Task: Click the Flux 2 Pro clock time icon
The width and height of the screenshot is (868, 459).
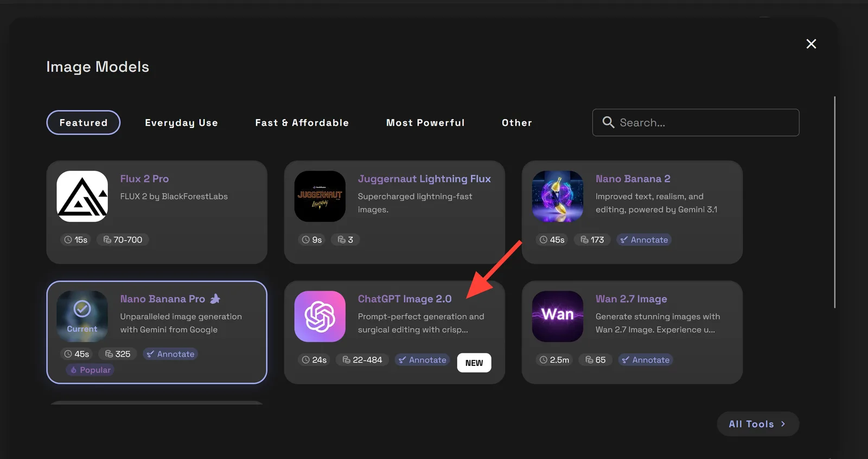Action: tap(68, 240)
